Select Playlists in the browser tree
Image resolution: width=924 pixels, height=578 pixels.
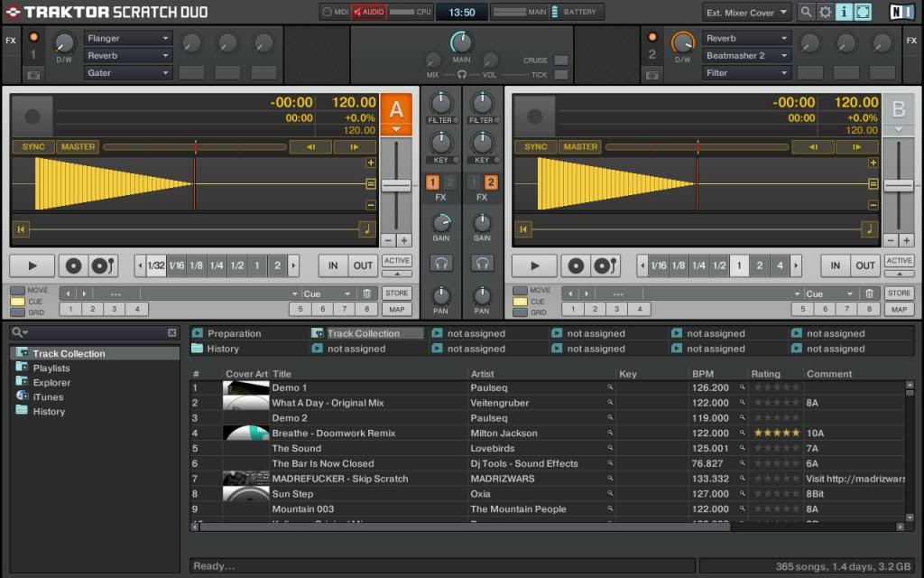coord(51,368)
